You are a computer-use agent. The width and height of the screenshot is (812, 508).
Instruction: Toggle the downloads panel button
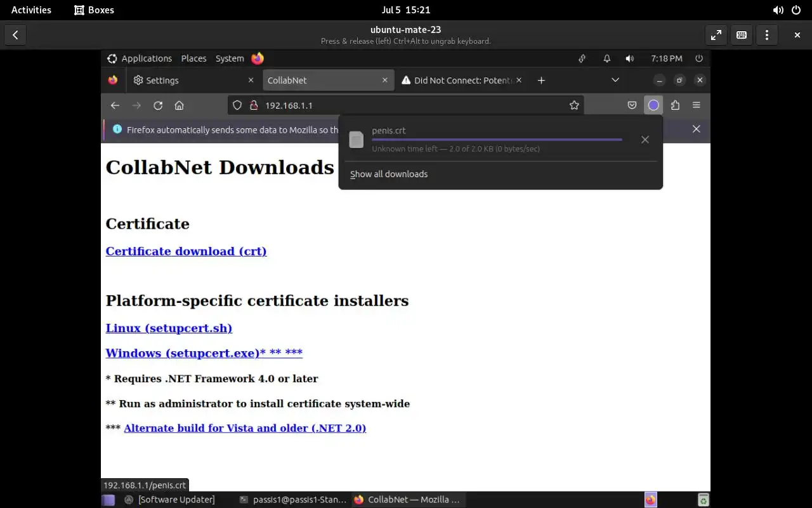click(653, 105)
